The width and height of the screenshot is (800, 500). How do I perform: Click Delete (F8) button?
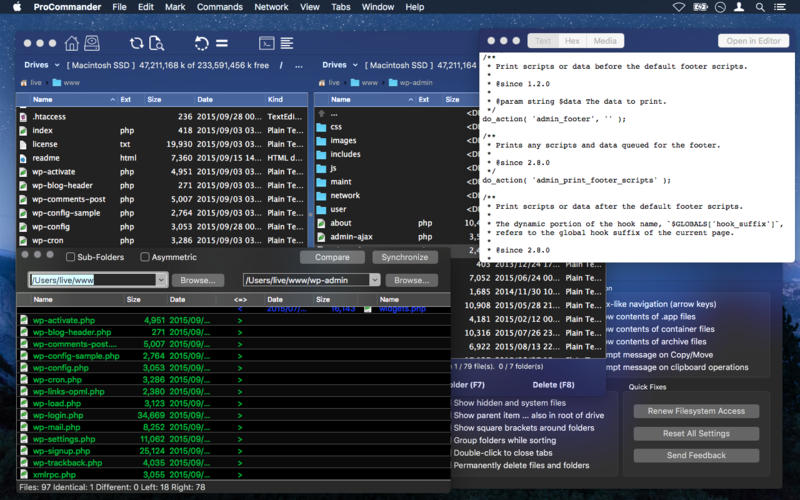554,385
